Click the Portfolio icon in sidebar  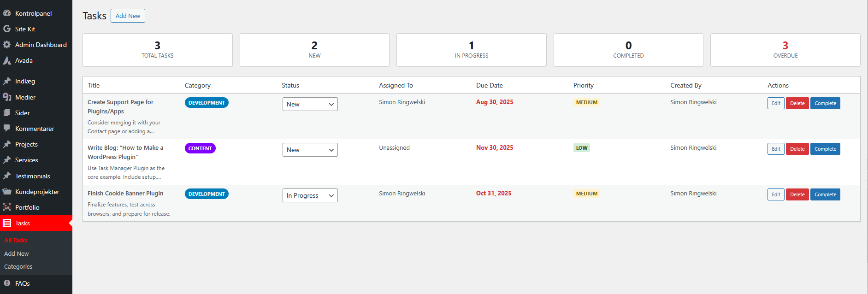7,207
